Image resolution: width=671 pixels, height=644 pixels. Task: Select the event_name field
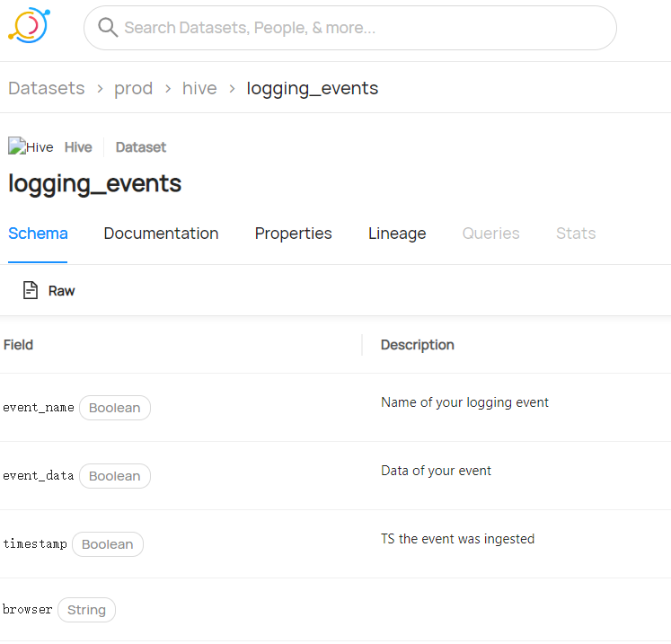[x=39, y=408]
